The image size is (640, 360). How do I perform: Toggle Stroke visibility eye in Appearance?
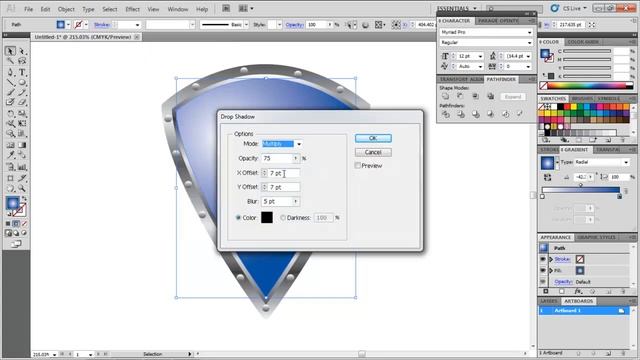543,259
